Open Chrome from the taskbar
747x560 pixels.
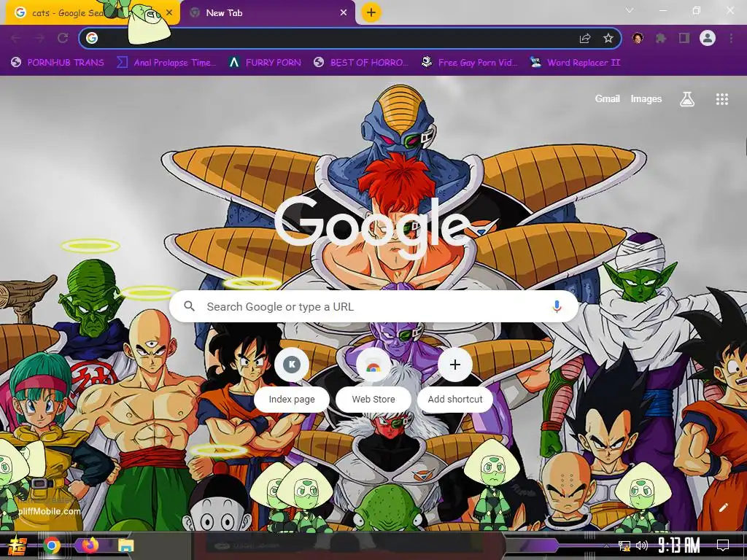point(52,545)
